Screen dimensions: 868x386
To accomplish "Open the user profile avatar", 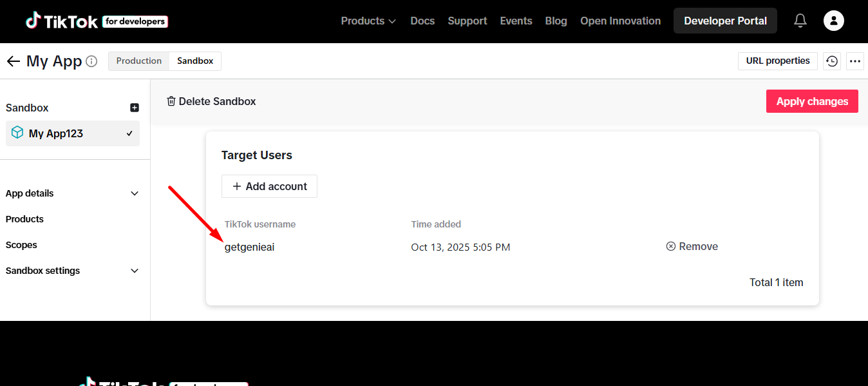I will click(833, 21).
